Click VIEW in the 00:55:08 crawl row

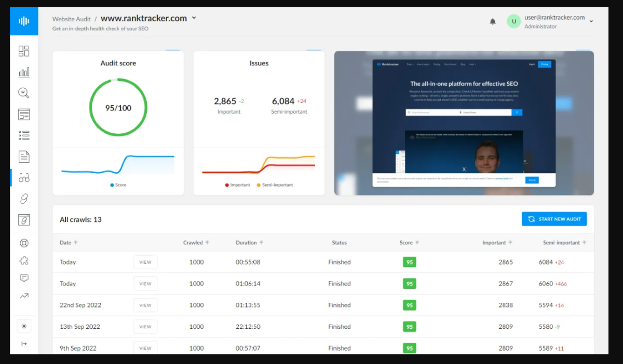tap(145, 262)
